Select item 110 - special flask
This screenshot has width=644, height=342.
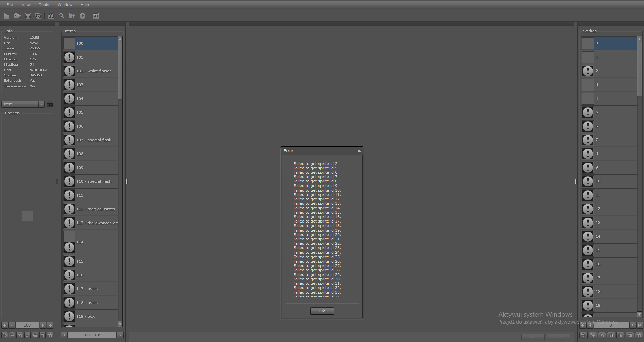pos(90,181)
